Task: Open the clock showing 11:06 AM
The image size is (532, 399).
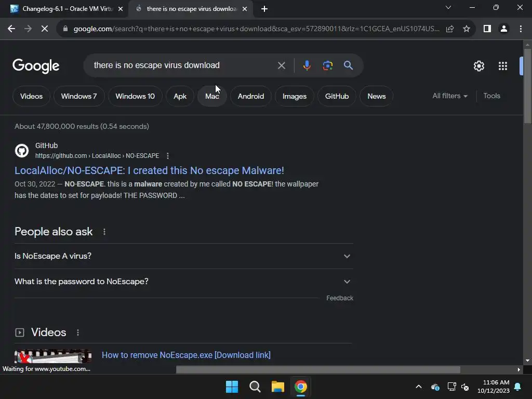Action: 494,387
